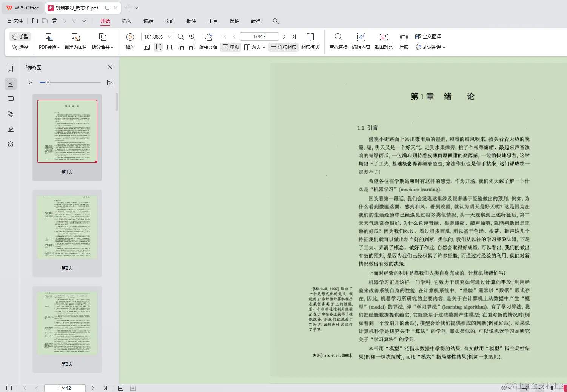567x392 pixels.
Task: Open layers sidebar panel
Action: coord(11,144)
